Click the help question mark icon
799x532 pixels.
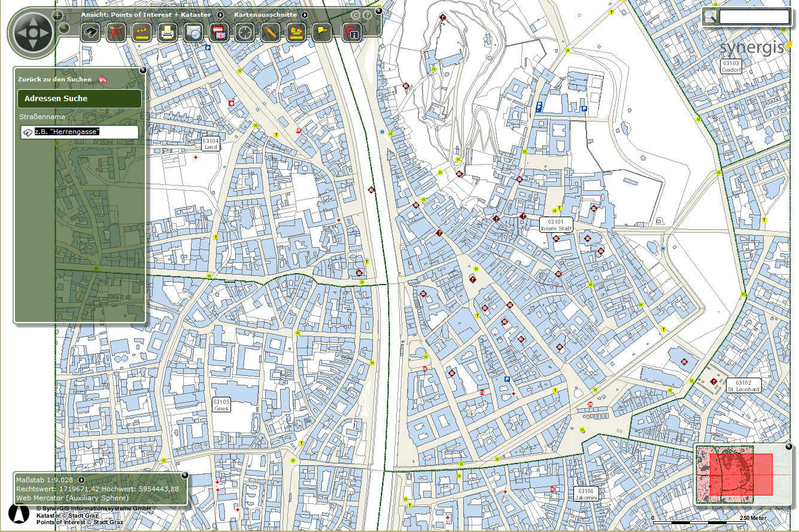(367, 15)
